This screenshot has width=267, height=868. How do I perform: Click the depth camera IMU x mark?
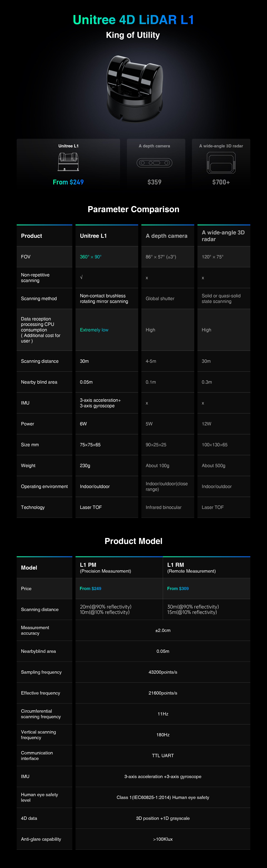(147, 403)
